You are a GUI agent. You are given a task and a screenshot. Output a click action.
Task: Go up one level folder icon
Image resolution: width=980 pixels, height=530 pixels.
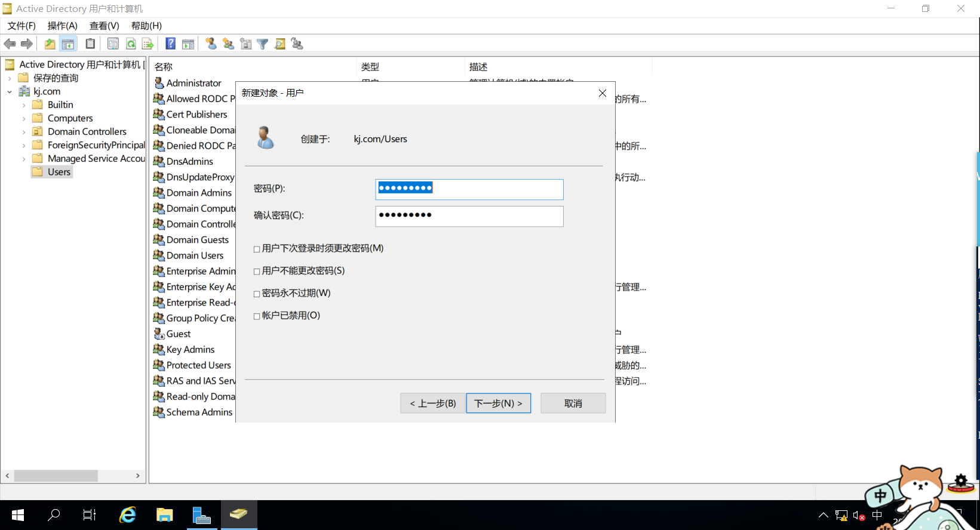(x=50, y=44)
